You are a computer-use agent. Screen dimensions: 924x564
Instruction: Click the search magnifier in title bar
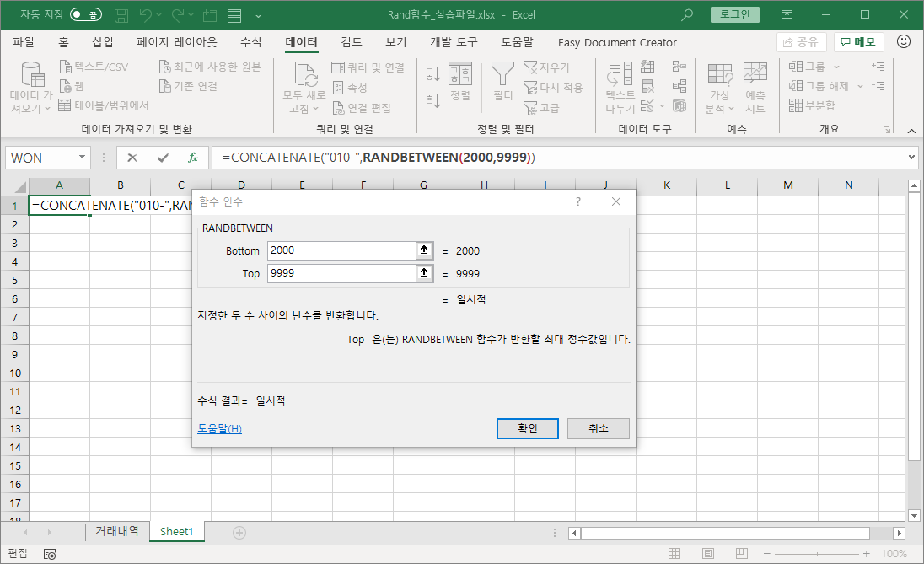click(687, 15)
